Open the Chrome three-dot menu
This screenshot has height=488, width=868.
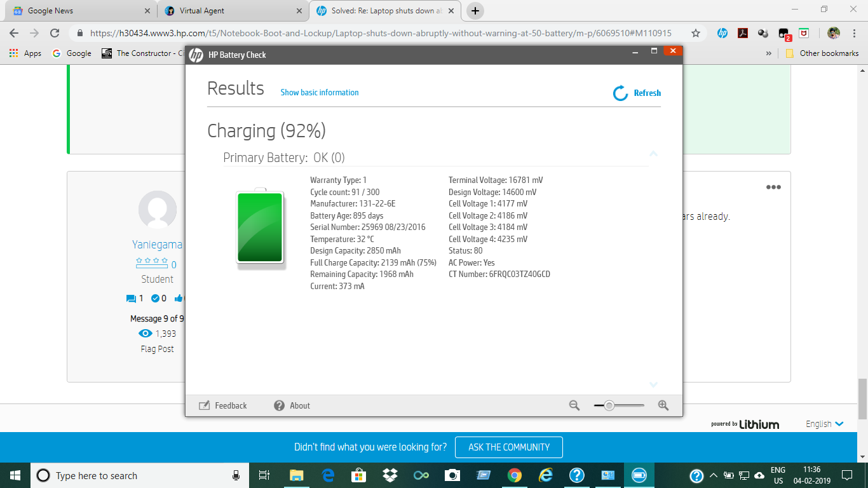[x=854, y=33]
